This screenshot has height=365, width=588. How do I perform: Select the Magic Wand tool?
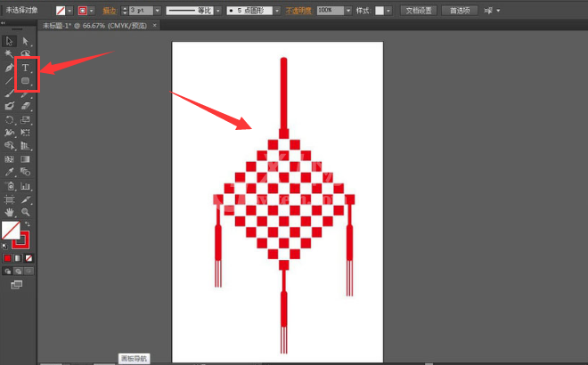[x=10, y=54]
